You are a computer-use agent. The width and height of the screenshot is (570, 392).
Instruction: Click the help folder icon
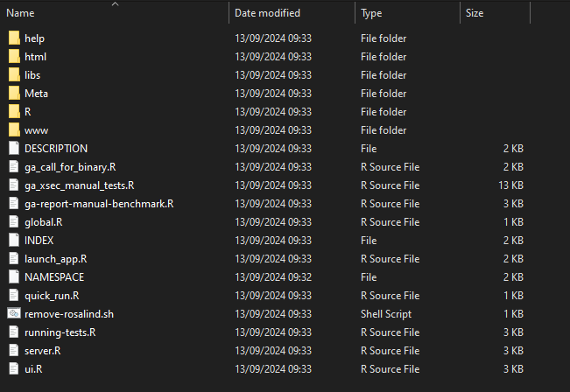pos(13,38)
